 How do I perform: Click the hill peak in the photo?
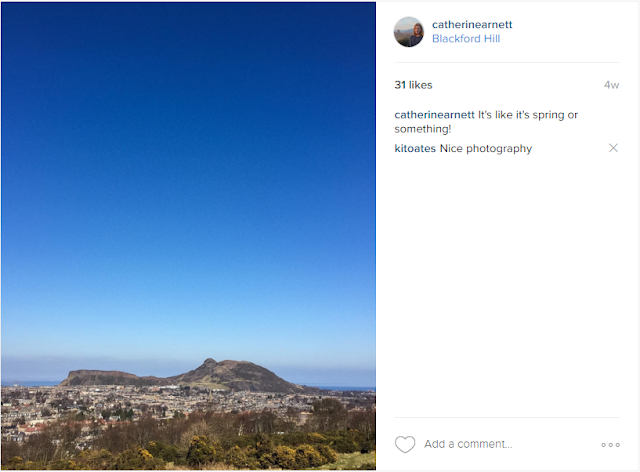pyautogui.click(x=210, y=362)
